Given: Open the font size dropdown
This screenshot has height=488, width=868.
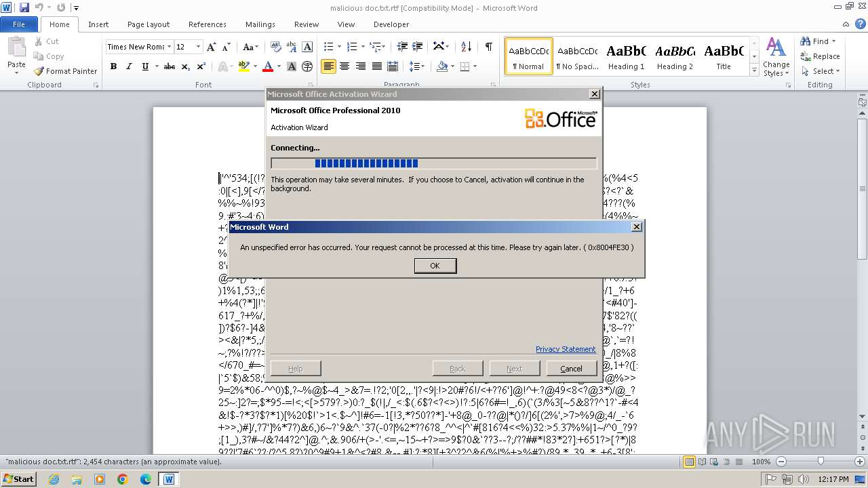Looking at the screenshot, I should click(x=199, y=47).
